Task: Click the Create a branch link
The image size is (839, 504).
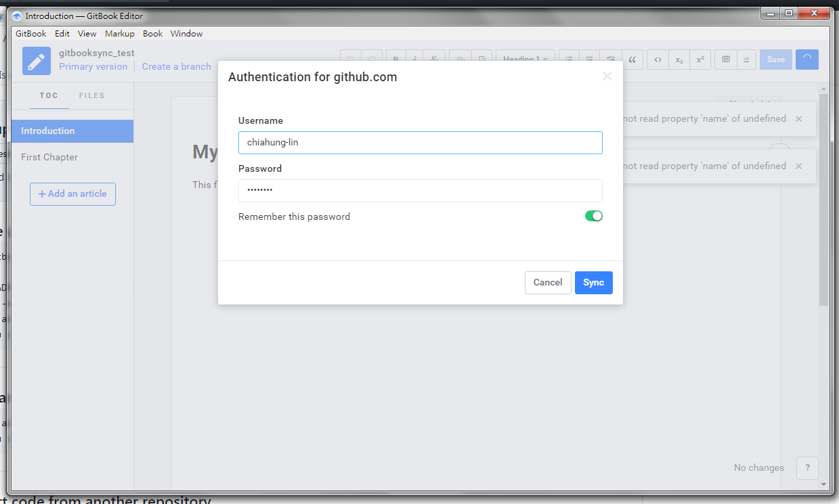Action: click(x=176, y=67)
